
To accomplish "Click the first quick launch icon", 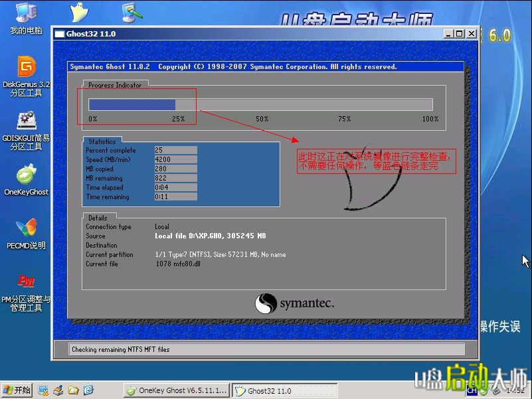I will pos(43,390).
